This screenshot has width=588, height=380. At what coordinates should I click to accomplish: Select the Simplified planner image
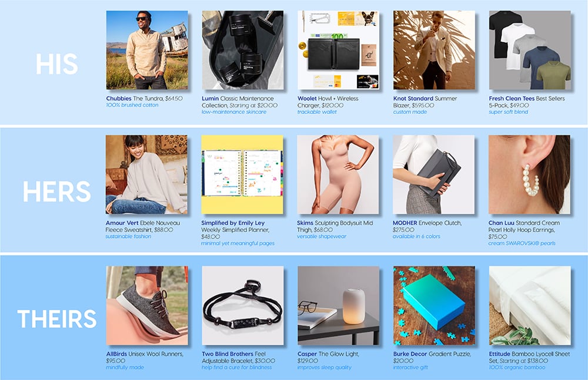[x=242, y=174]
